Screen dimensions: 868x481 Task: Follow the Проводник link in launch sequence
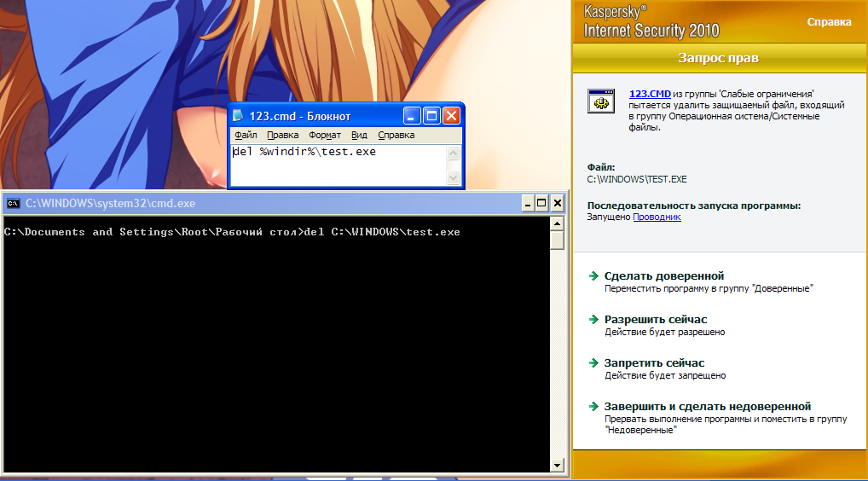tap(657, 217)
